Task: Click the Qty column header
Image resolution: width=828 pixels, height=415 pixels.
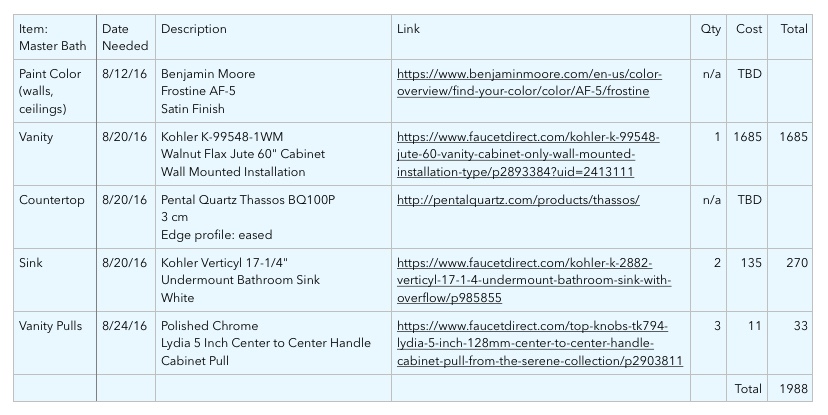Action: [709, 37]
